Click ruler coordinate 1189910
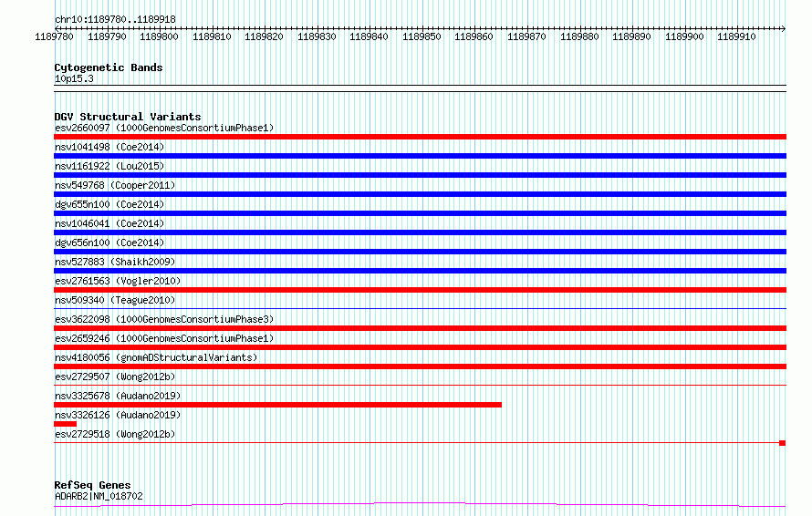 (736, 36)
